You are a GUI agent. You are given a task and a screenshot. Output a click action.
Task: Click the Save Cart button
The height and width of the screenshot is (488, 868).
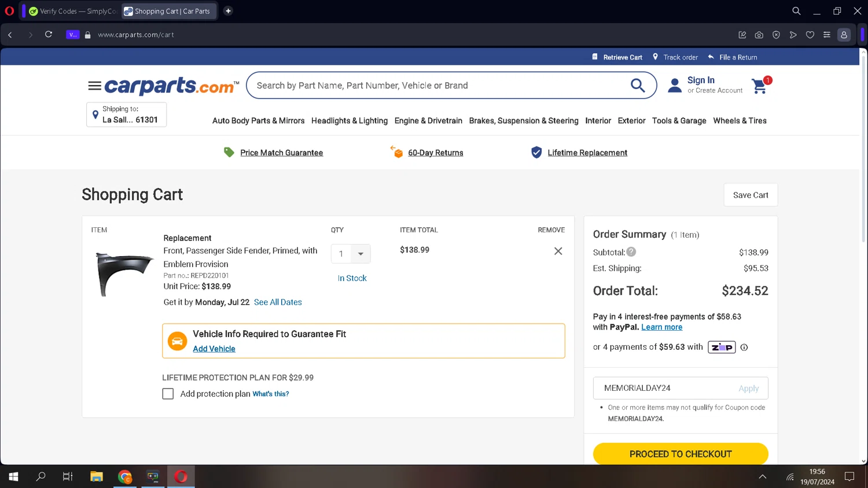751,195
